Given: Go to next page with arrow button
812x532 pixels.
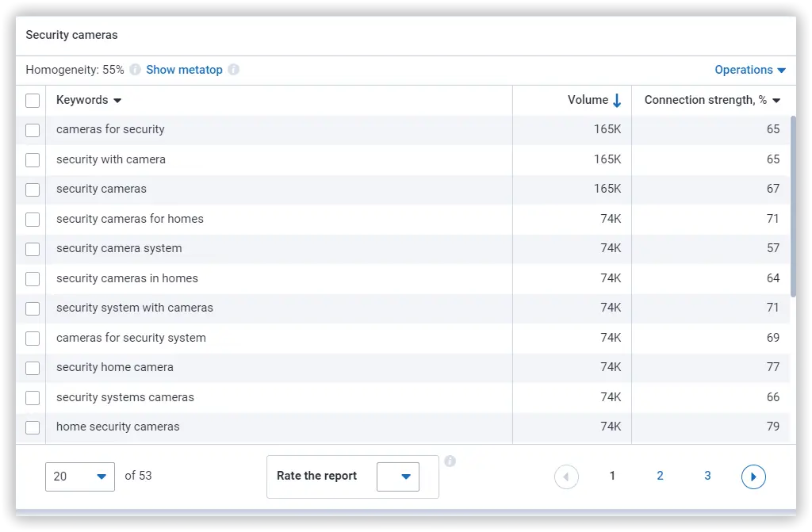Looking at the screenshot, I should [x=753, y=477].
